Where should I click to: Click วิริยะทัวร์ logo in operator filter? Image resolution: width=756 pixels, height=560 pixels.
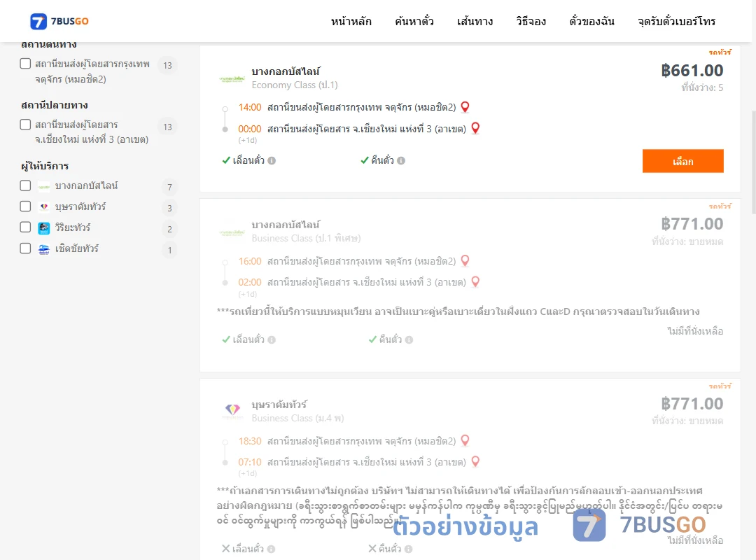[x=44, y=227]
